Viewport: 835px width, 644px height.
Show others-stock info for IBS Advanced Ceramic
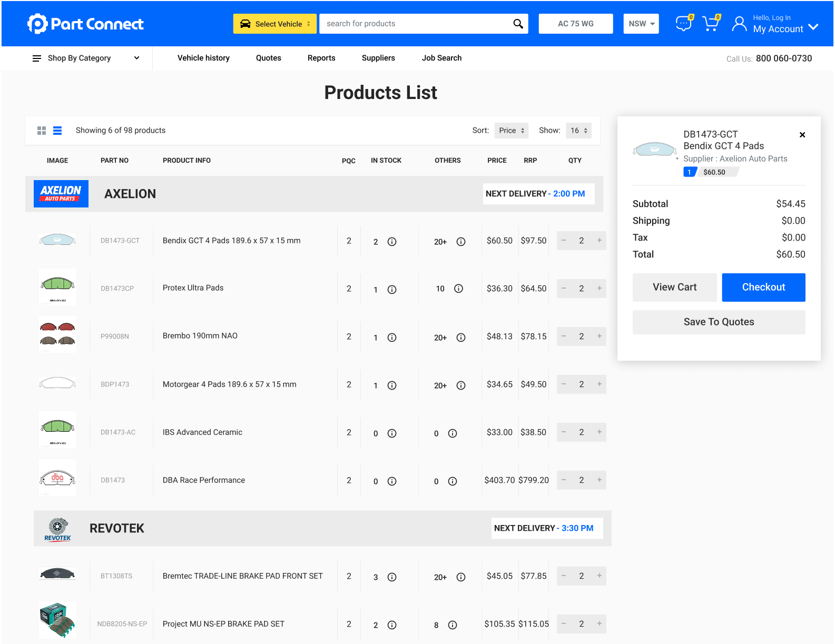click(453, 433)
